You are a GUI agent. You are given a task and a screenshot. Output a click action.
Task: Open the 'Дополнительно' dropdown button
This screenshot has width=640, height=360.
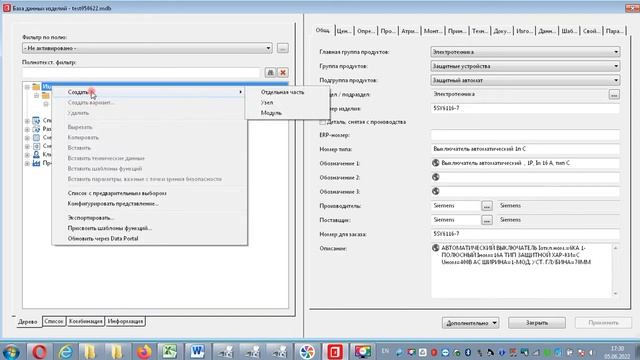pyautogui.click(x=470, y=323)
